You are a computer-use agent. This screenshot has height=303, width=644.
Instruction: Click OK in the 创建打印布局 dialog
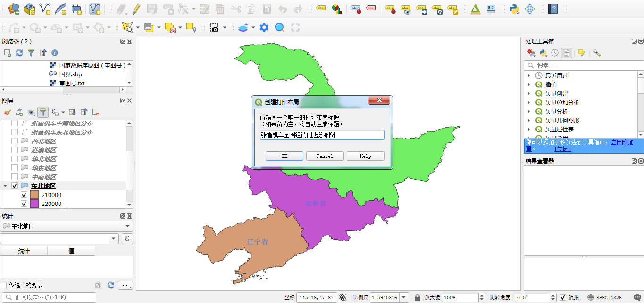click(284, 156)
